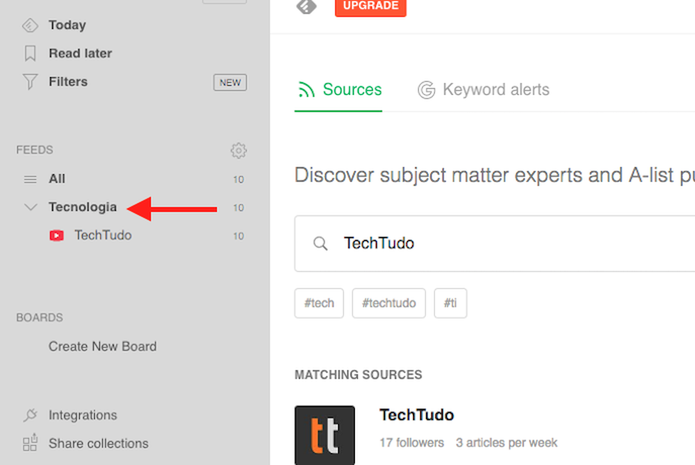Select the Tecnologia feed category
The width and height of the screenshot is (695, 465).
pyautogui.click(x=83, y=207)
